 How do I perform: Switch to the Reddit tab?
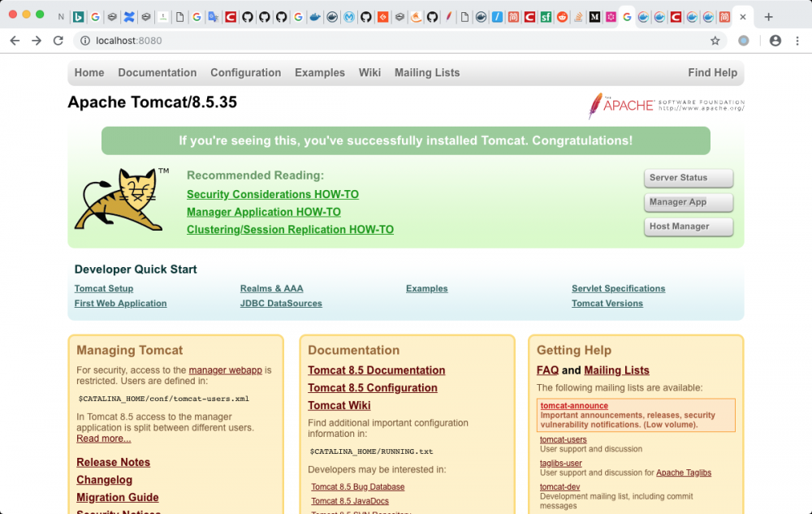[x=562, y=17]
